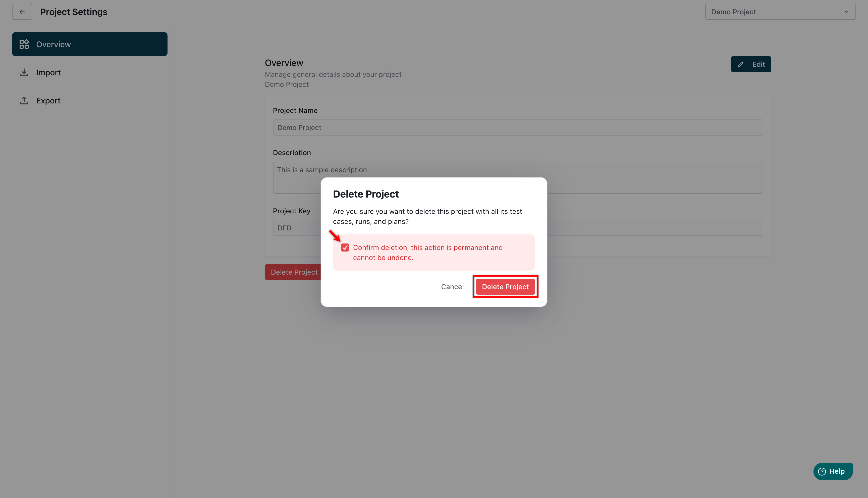Select Import in the sidebar
The width and height of the screenshot is (868, 498).
48,72
